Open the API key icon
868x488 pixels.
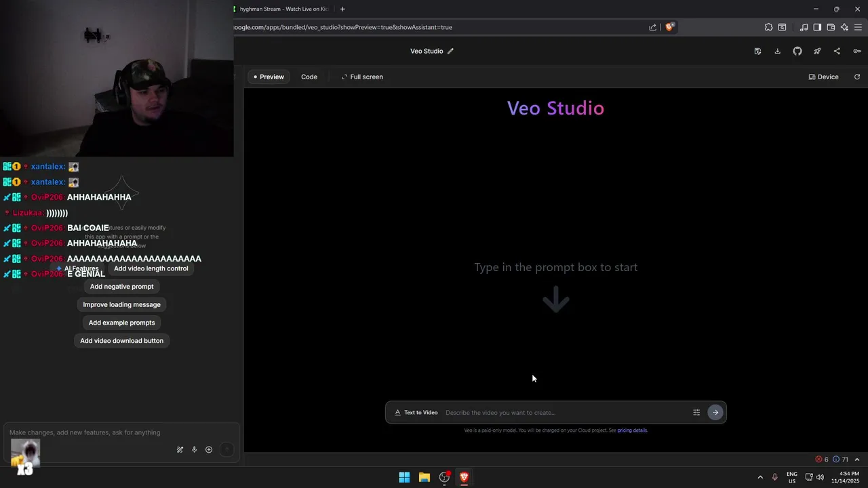click(857, 51)
